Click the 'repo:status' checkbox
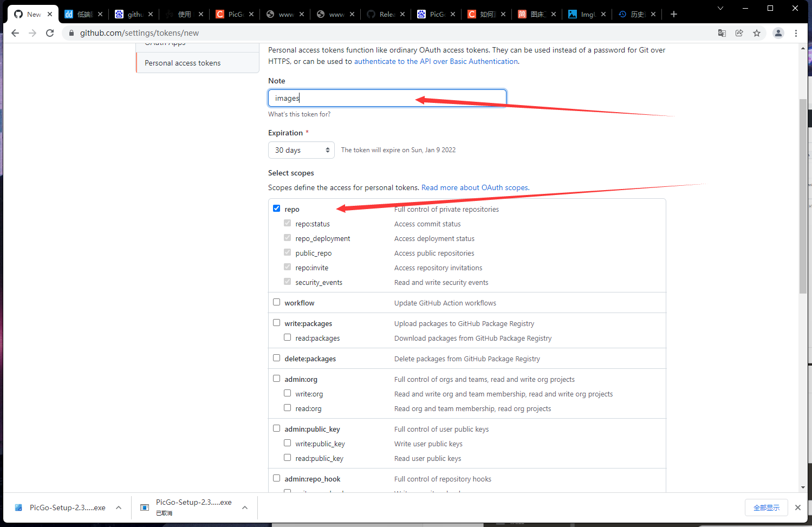This screenshot has width=812, height=527. click(x=288, y=223)
